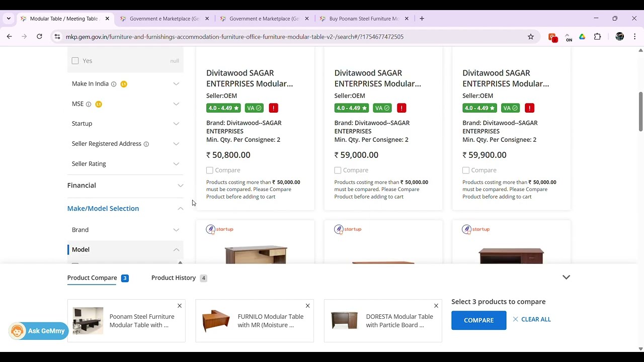The image size is (644, 362).
Task: Tick Compare for the ₹ 50,800.00 product
Action: click(210, 170)
